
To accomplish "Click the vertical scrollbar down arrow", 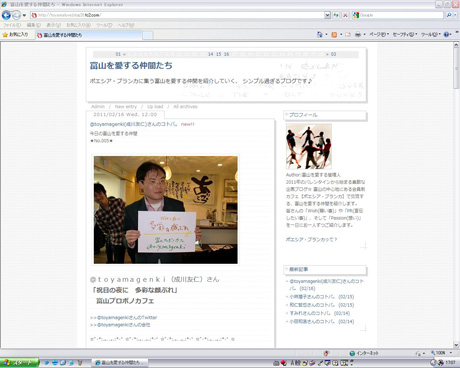I will [x=456, y=345].
